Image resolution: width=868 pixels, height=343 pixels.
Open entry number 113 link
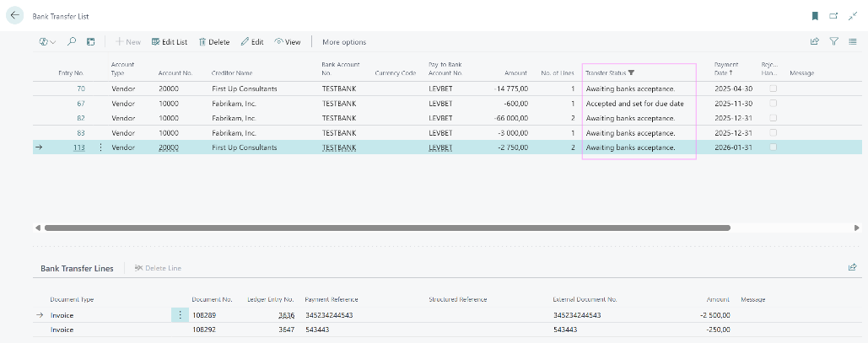79,147
